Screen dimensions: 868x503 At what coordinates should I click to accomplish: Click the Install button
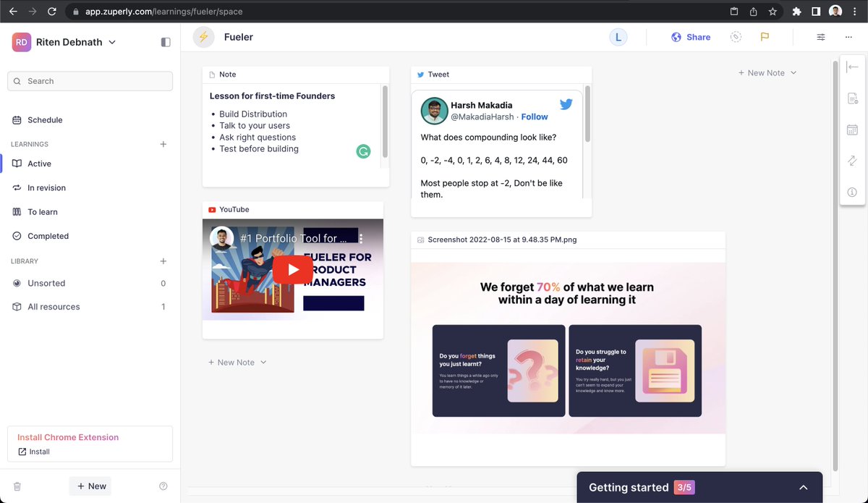coord(34,452)
